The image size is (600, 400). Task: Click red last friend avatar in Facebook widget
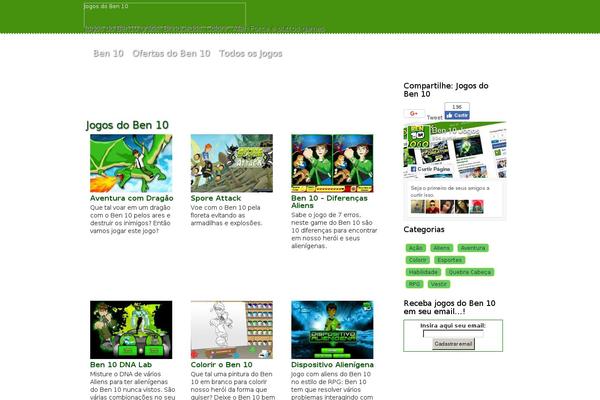[477, 207]
